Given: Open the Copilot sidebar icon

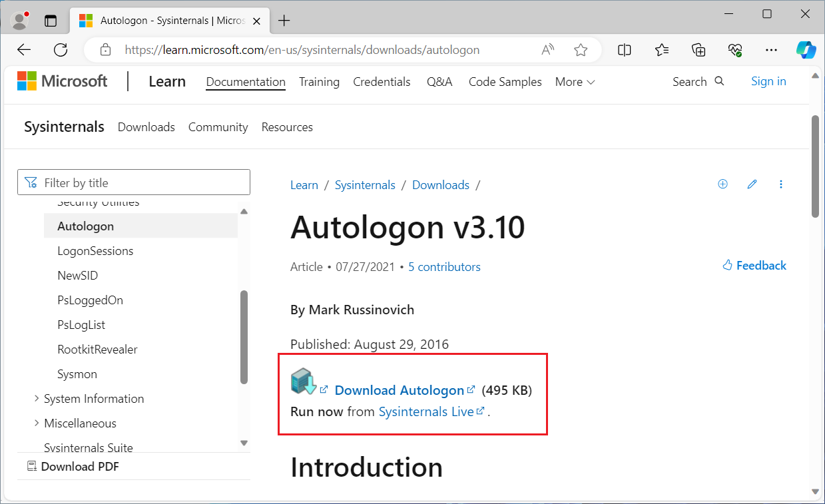Looking at the screenshot, I should click(806, 50).
